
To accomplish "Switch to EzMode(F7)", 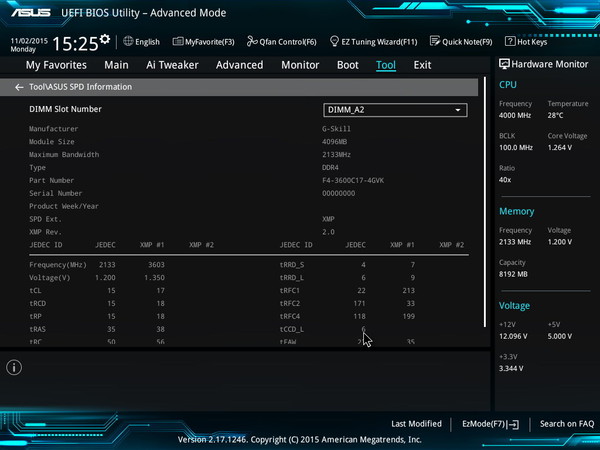I will click(491, 424).
